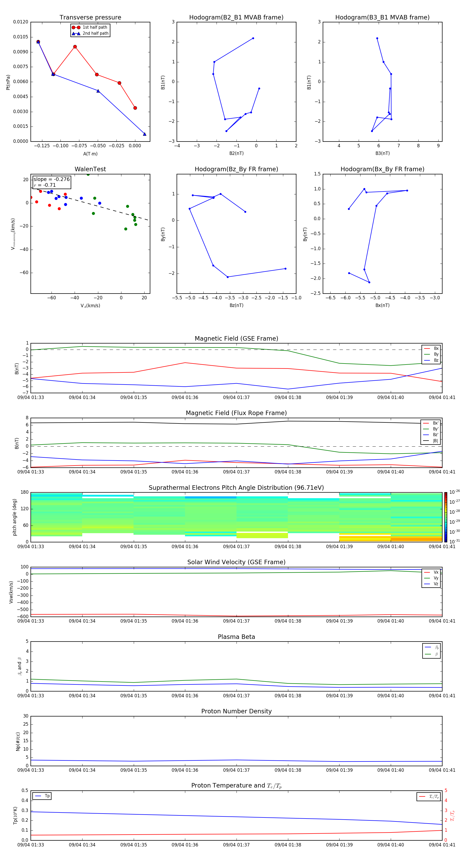The height and width of the screenshot is (868, 473).
Task: Click the 'A(T·m)' x-axis label
Action: point(90,154)
